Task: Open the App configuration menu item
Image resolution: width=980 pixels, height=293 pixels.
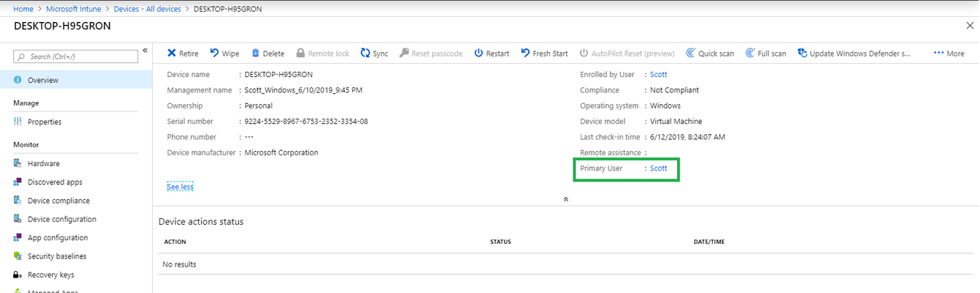Action: coord(76,237)
